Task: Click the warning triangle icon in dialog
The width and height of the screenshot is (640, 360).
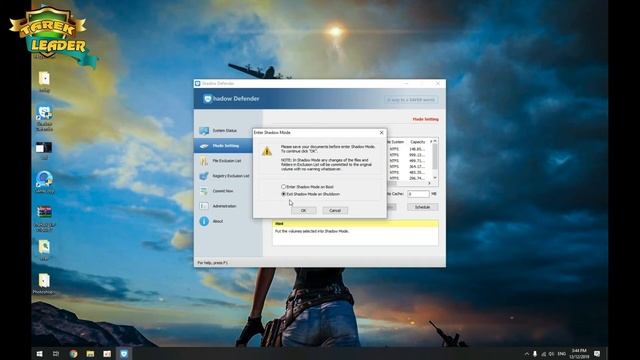Action: point(267,151)
